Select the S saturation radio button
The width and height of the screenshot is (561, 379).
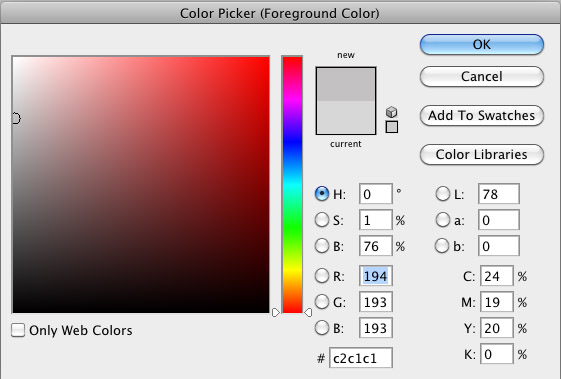coord(322,220)
